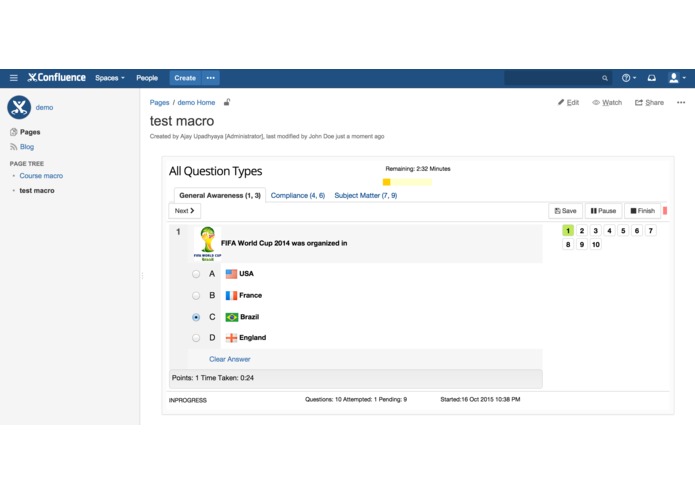Image resolution: width=695 pixels, height=494 pixels.
Task: Open the hamburger sidebar menu icon
Action: click(x=14, y=78)
